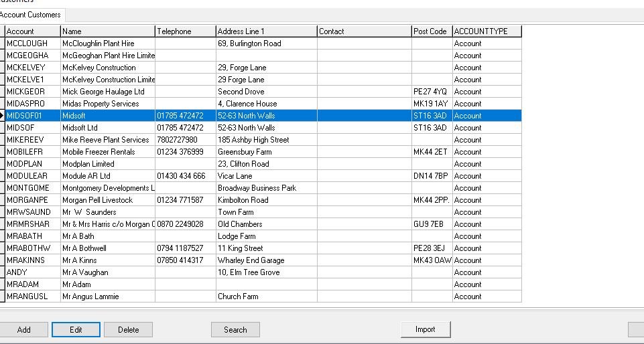This screenshot has width=644, height=344.
Task: Sort by the Telephone column header
Action: pyautogui.click(x=185, y=31)
